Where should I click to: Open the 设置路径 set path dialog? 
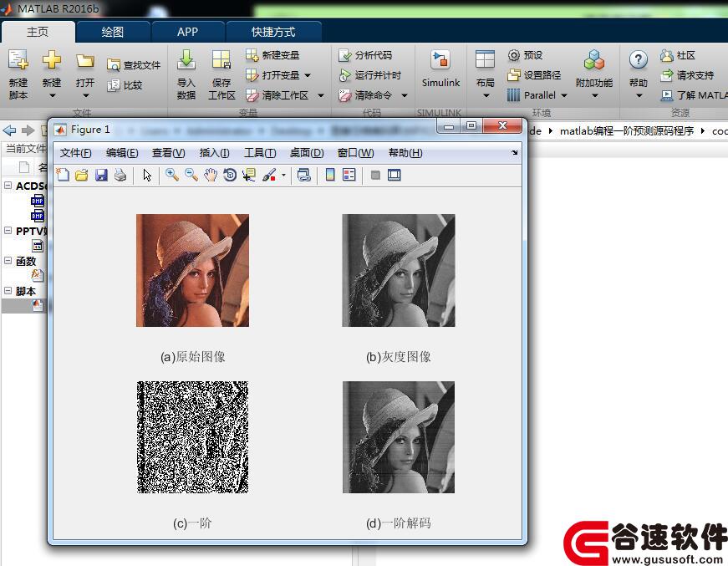tap(534, 75)
